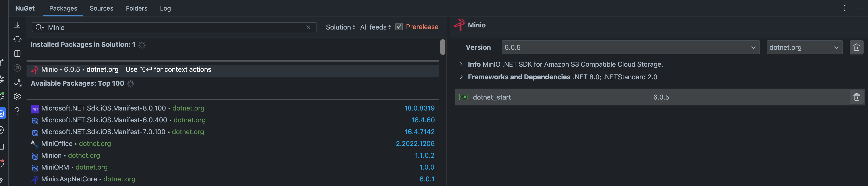Select the Minion package
The width and height of the screenshot is (868, 186).
[x=232, y=156]
